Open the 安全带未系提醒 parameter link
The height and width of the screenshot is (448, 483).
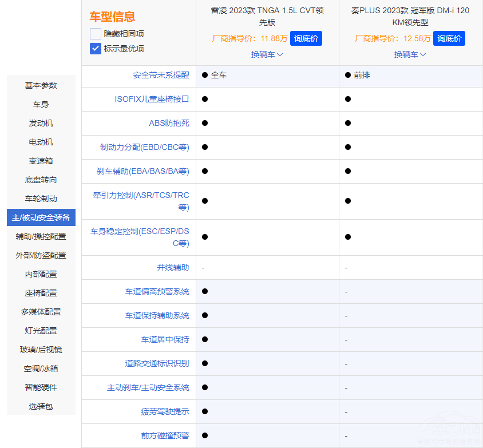click(x=161, y=75)
